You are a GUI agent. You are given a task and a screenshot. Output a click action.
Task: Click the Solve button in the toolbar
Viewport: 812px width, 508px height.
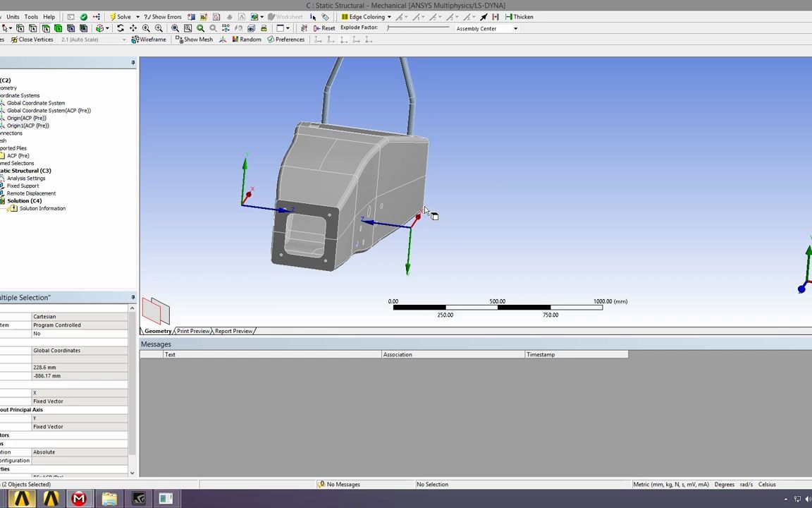(123, 16)
